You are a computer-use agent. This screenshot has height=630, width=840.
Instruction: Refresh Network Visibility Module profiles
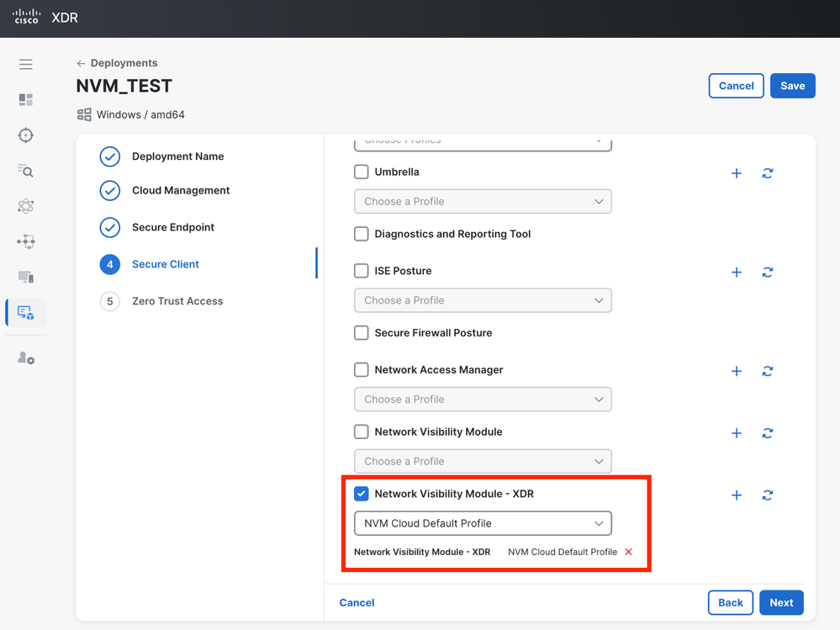pos(768,433)
